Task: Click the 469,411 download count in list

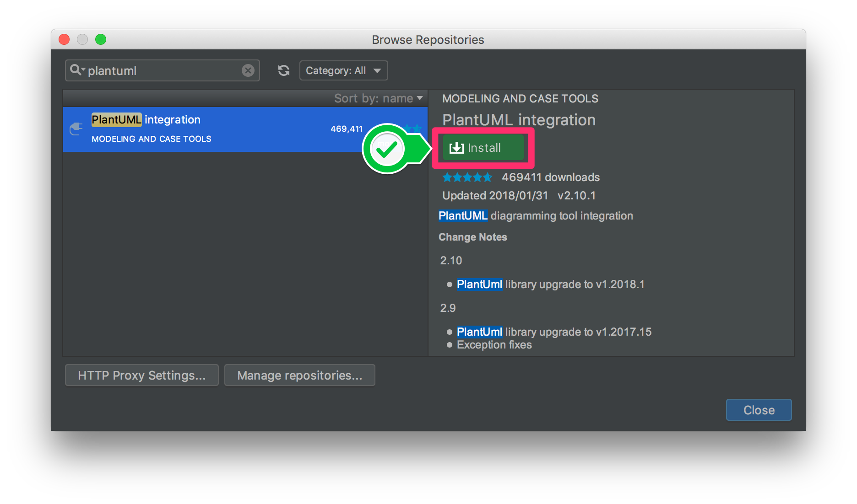Action: coord(347,129)
